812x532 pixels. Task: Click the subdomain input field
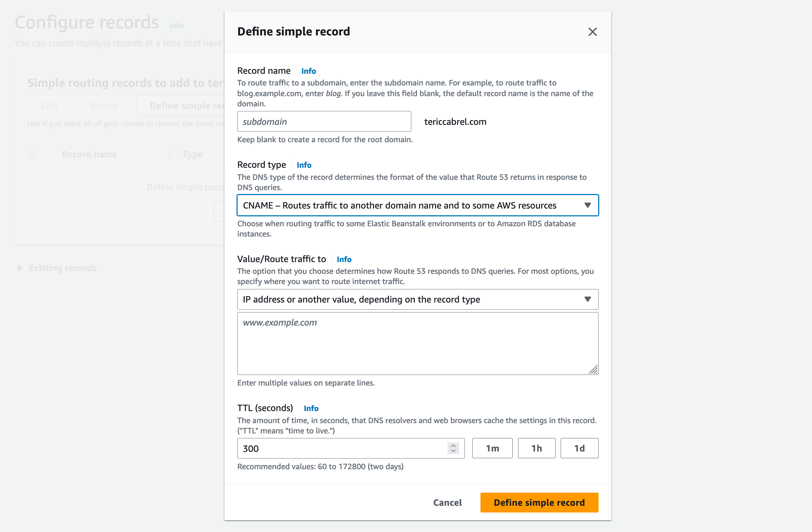coord(324,121)
